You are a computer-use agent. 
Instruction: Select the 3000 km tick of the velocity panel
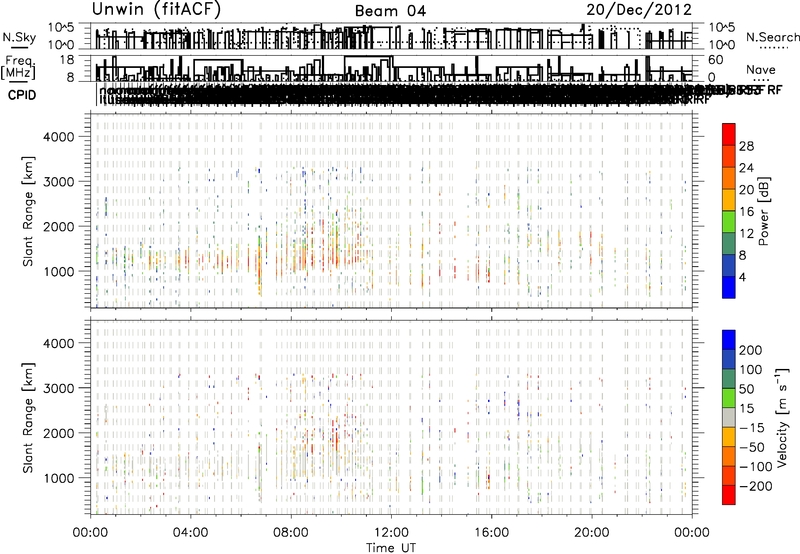pos(58,388)
